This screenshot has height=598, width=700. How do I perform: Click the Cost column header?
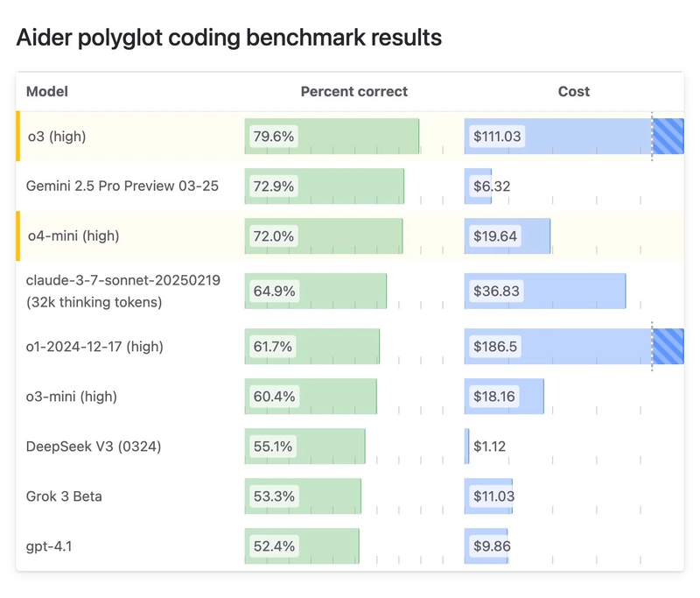click(x=574, y=92)
